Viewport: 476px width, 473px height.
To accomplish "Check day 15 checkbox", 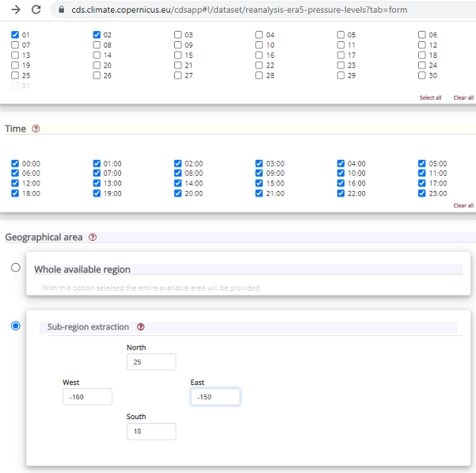I will 178,55.
